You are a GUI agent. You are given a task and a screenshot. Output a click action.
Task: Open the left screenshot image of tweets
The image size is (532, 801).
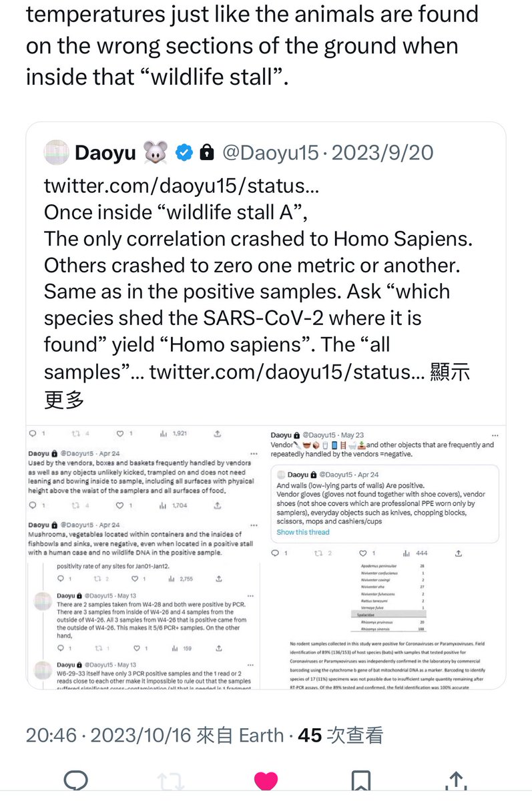146,557
